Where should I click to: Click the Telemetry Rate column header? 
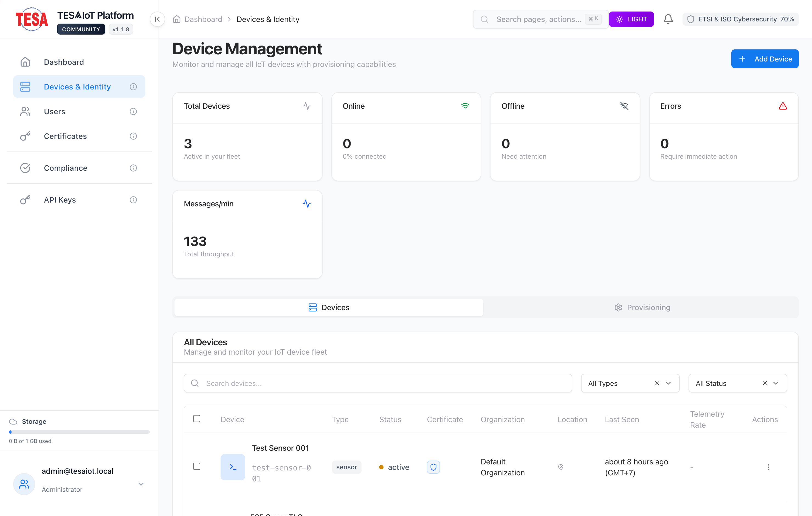click(707, 419)
